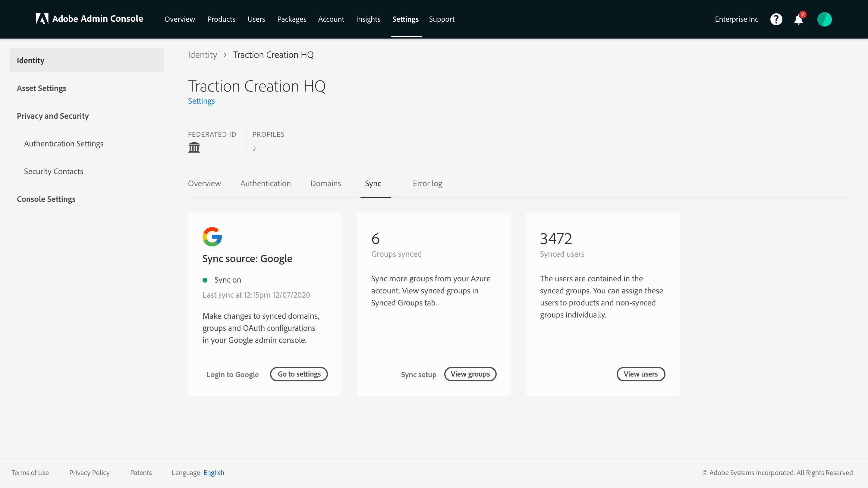
Task: Click the 3472 synced users number
Action: pyautogui.click(x=556, y=239)
